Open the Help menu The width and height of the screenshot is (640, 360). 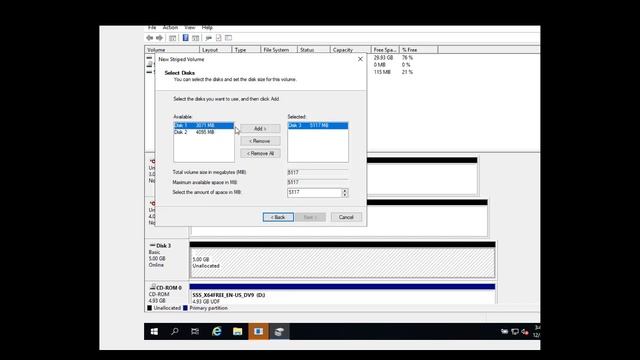pos(207,28)
